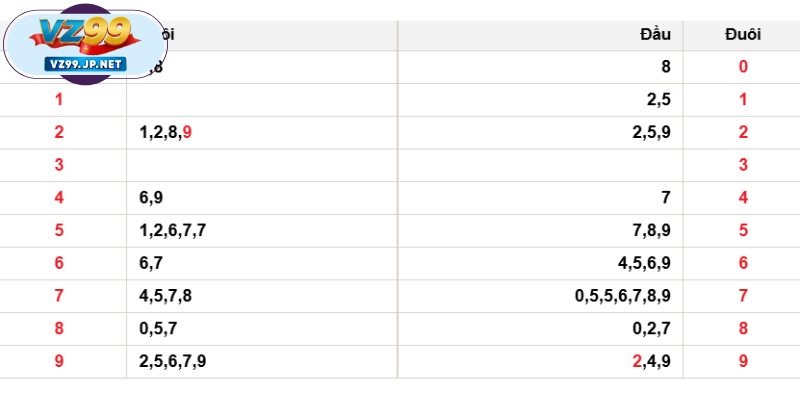Click red 3 in the leftmost column
The height and width of the screenshot is (400, 800).
pos(59,165)
